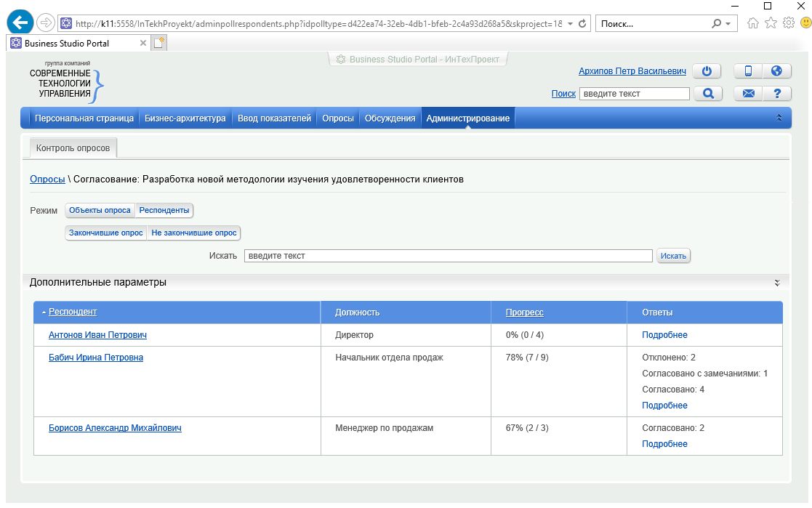Filter by Не закончившие опрос
This screenshot has height=508, width=812.
(x=194, y=233)
